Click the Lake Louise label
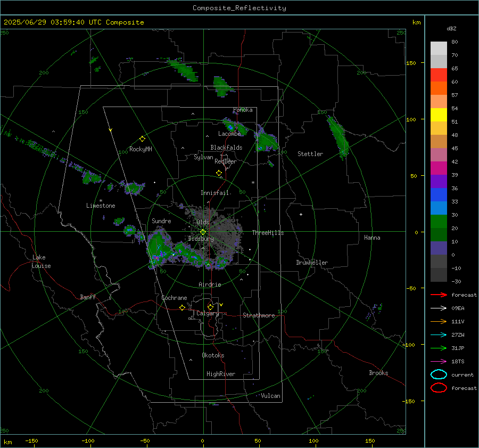This screenshot has height=448, width=479. 42,262
